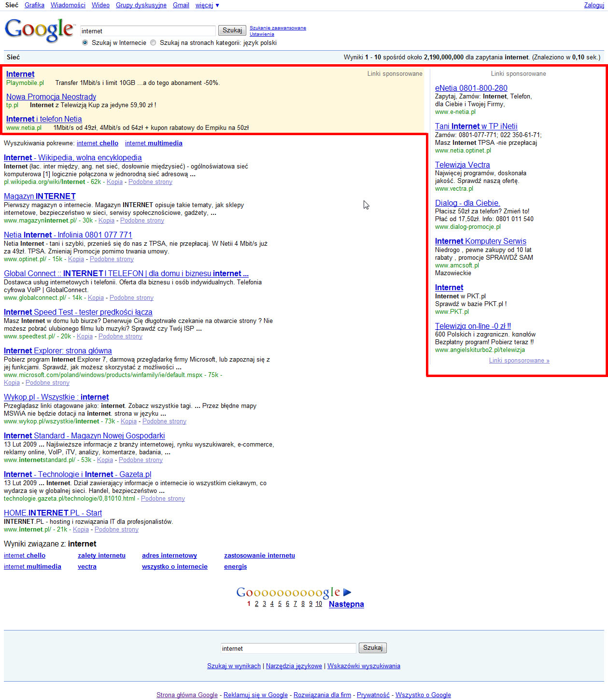Open 'Internet Explorer: strona główna' result
The width and height of the screenshot is (608, 700).
(x=58, y=350)
